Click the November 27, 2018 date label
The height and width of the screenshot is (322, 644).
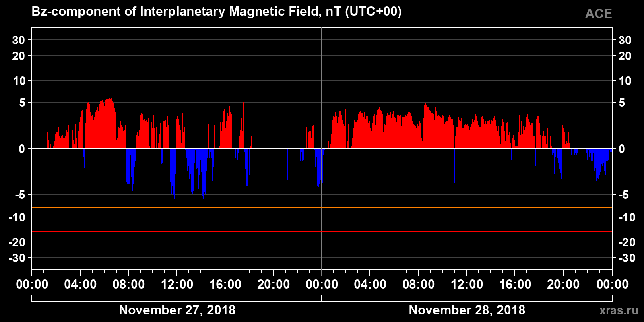pyautogui.click(x=178, y=310)
